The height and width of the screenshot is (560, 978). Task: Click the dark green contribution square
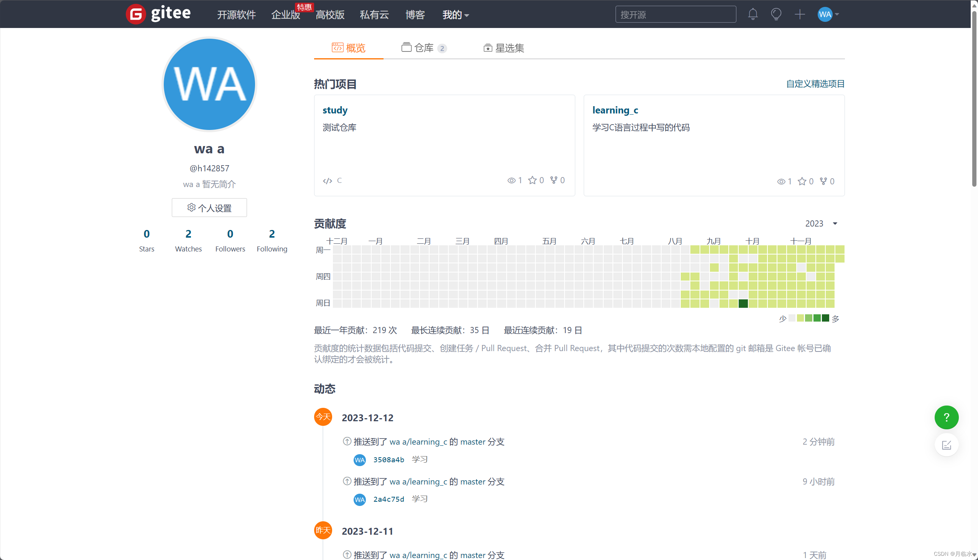click(743, 304)
